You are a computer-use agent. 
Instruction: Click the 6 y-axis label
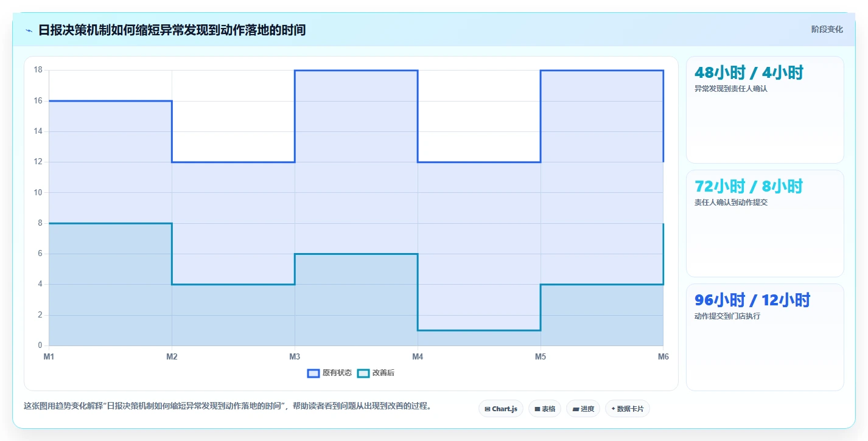tap(40, 254)
